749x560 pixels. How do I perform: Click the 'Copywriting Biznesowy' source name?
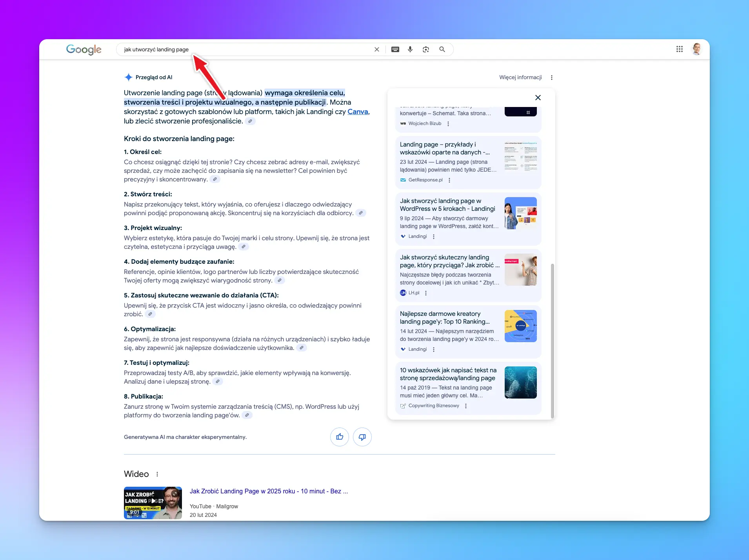(434, 406)
